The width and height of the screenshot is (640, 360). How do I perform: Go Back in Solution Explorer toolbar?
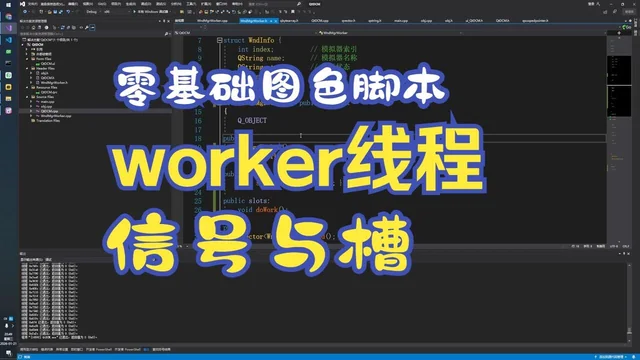point(23,28)
